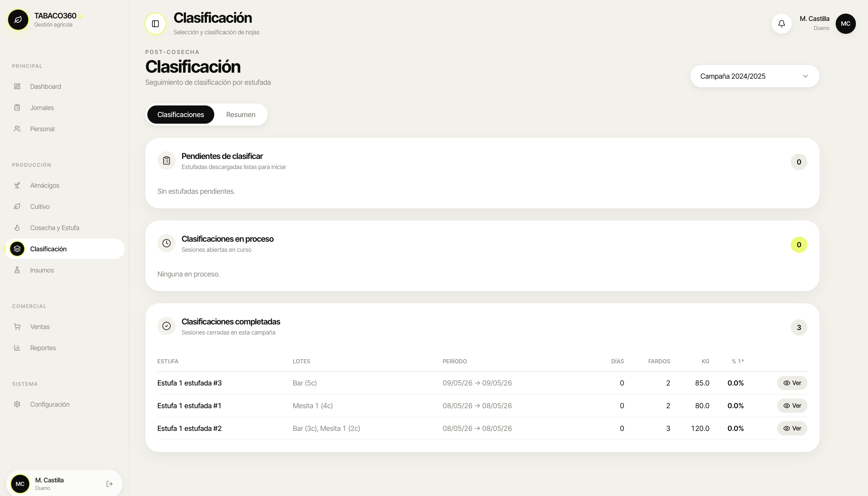Click the 120.0 kg value

[x=700, y=428]
